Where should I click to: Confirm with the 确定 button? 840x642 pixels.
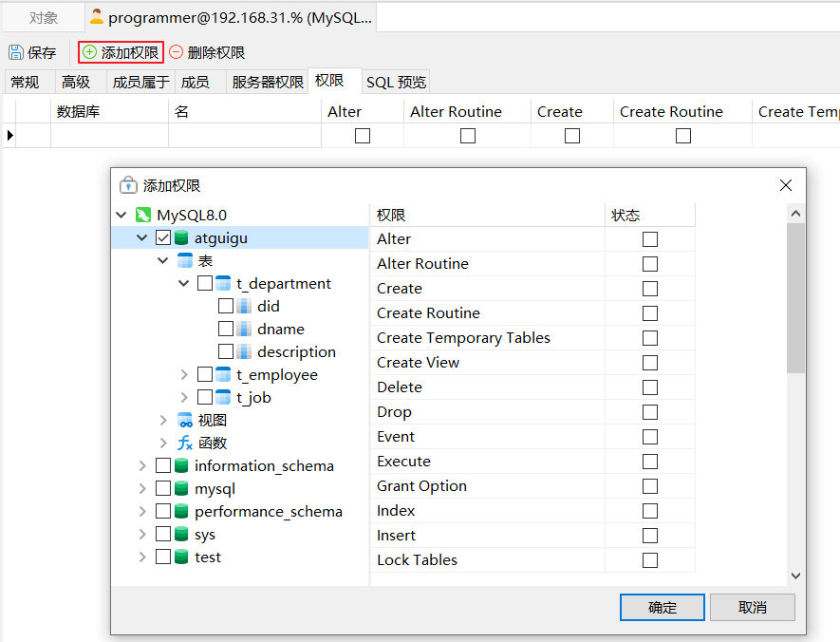[663, 607]
